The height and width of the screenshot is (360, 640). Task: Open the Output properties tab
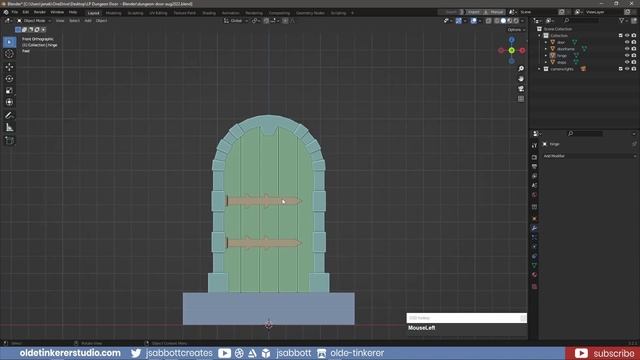click(x=534, y=167)
